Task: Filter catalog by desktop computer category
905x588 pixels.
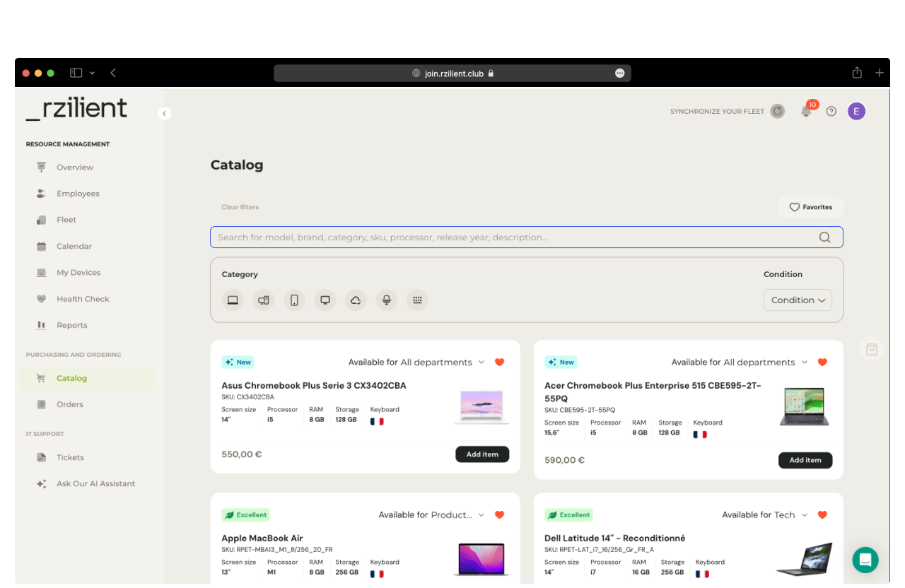Action: [x=264, y=300]
